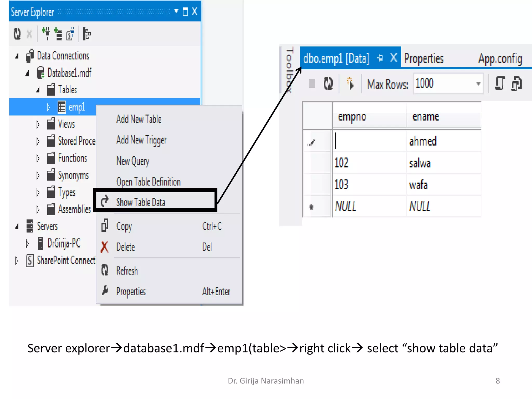Screen dimensions: 532x399
Task: Click pin icon on dbo.emp1 tab
Action: click(380, 58)
